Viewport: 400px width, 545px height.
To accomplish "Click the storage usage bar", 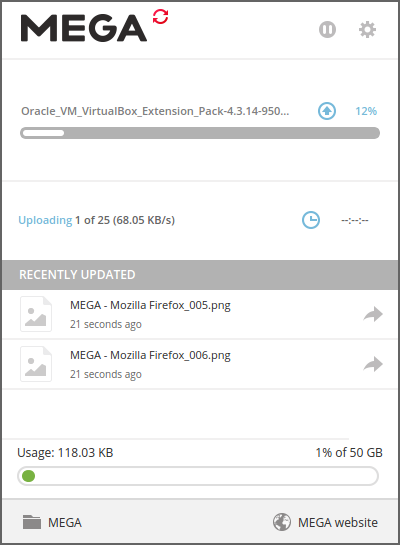I will [198, 476].
